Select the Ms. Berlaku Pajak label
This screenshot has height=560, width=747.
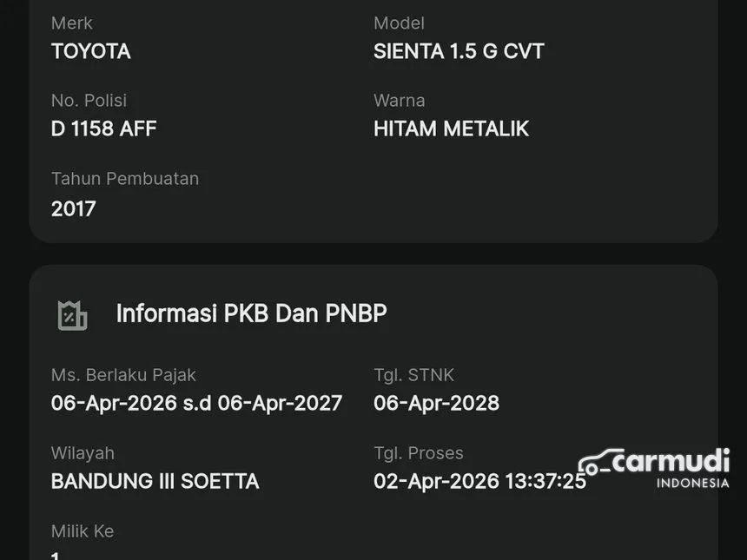(123, 375)
